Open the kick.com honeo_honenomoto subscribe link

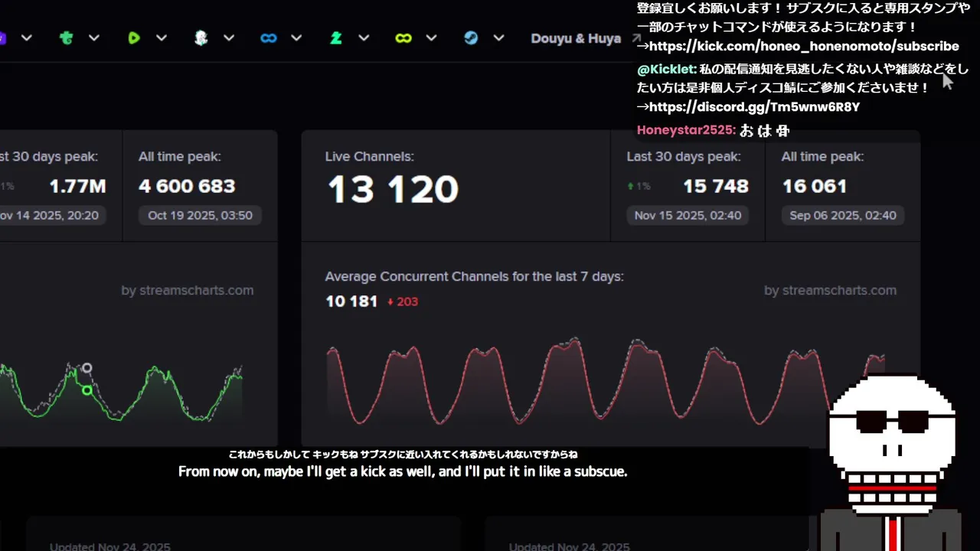pos(804,47)
